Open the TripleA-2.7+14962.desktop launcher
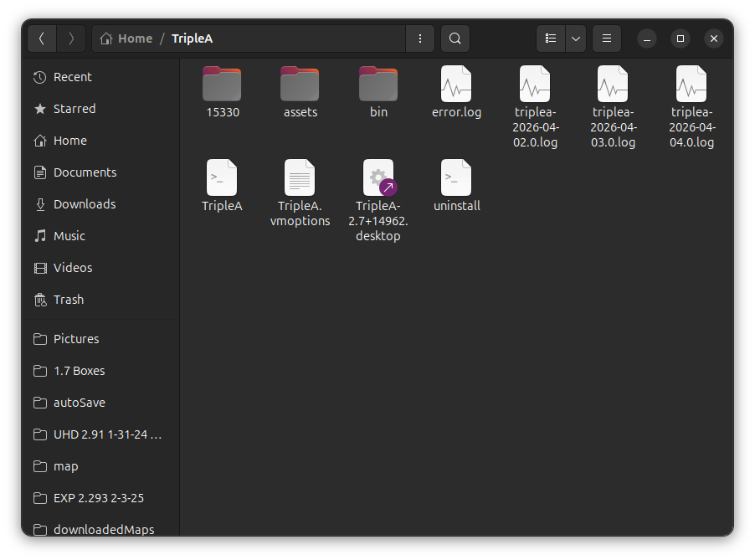The width and height of the screenshot is (755, 560). click(377, 178)
